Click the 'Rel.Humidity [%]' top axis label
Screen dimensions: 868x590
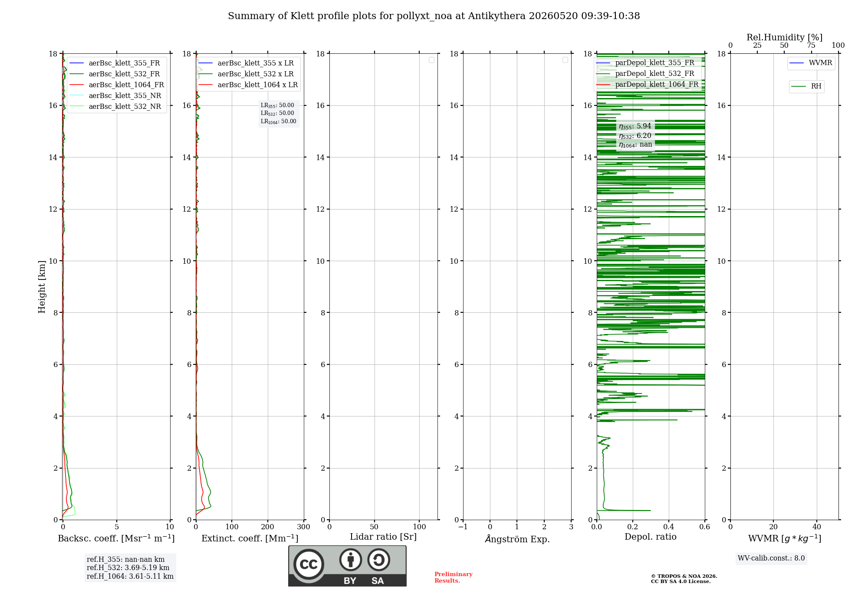[784, 37]
